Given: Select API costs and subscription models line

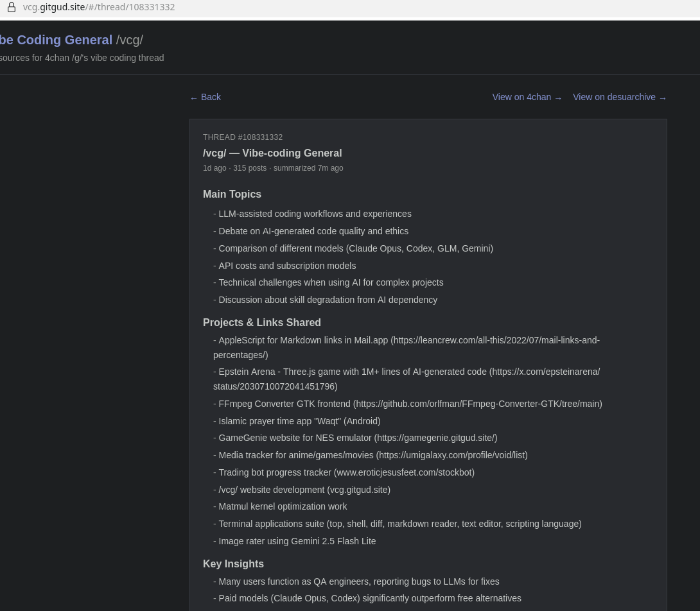Looking at the screenshot, I should click(x=284, y=266).
